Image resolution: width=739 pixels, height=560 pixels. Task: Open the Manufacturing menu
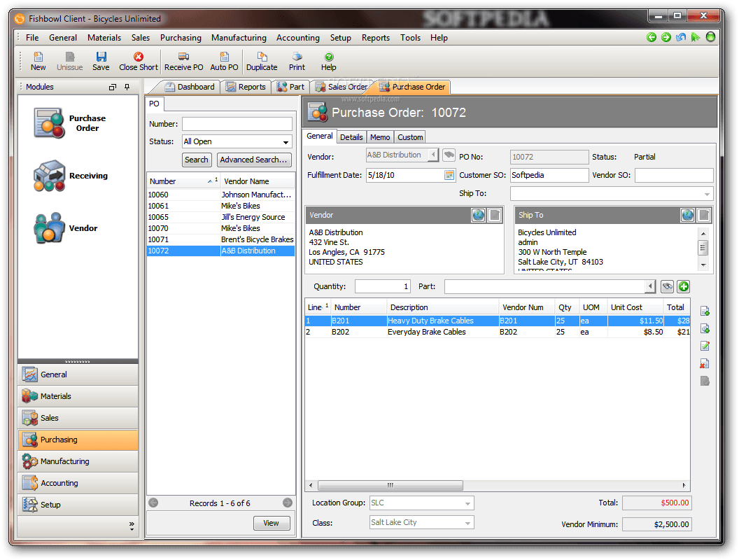tap(239, 38)
